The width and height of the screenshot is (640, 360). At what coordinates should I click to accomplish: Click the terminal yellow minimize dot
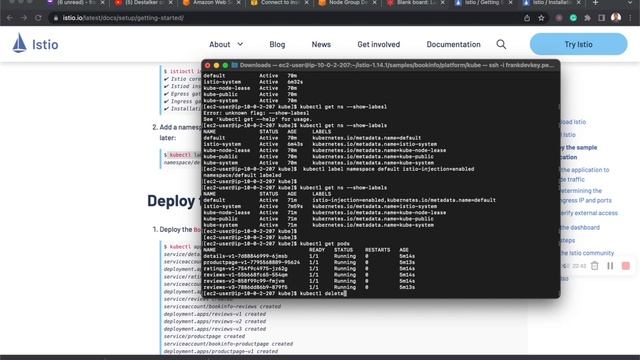(216, 65)
